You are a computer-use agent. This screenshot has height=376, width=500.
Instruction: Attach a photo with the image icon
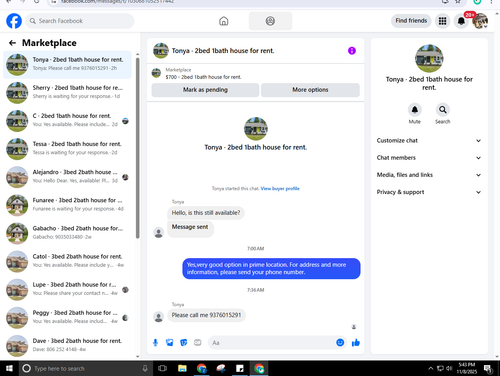[170, 343]
